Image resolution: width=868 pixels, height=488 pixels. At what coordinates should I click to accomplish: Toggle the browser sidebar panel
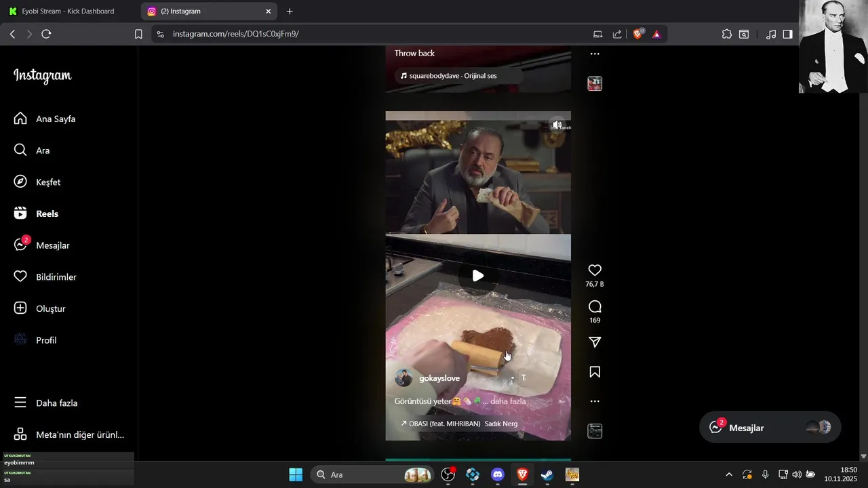pyautogui.click(x=787, y=34)
